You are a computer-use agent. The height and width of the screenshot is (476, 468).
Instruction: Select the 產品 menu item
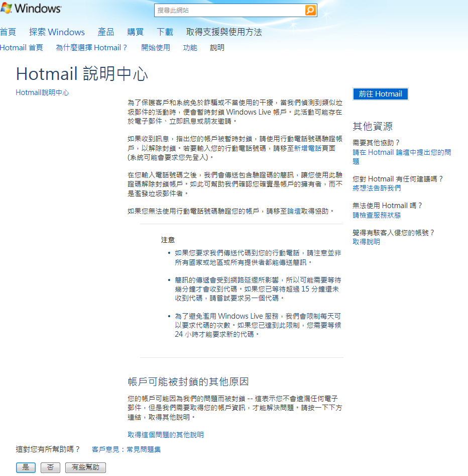click(x=106, y=32)
